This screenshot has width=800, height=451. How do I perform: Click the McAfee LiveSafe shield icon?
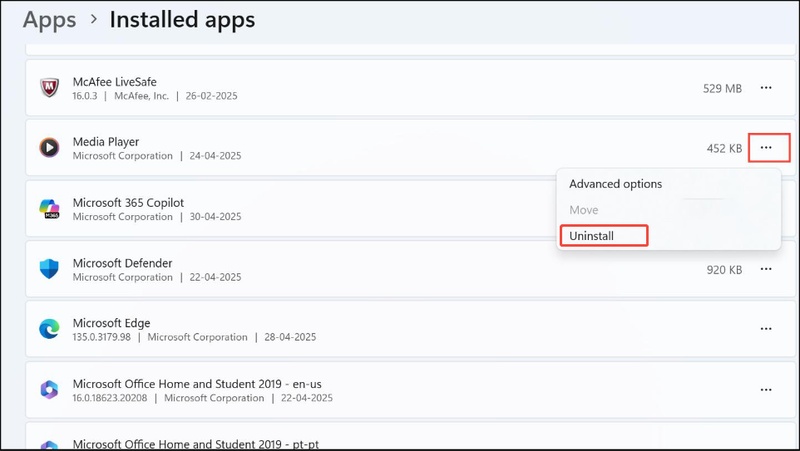coord(49,88)
